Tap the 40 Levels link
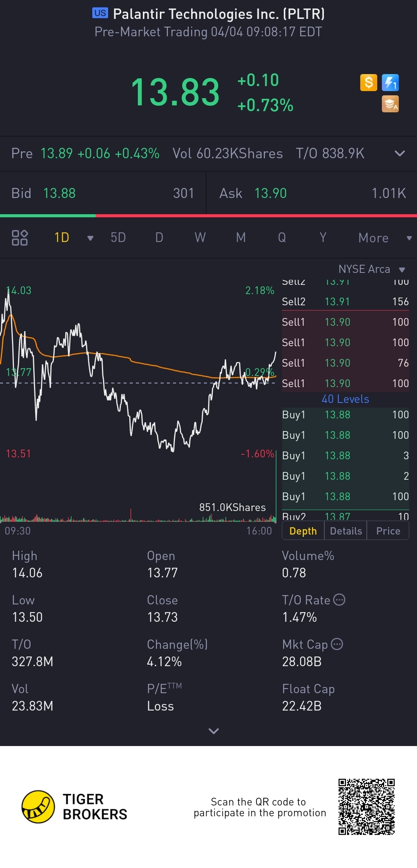 click(x=345, y=399)
